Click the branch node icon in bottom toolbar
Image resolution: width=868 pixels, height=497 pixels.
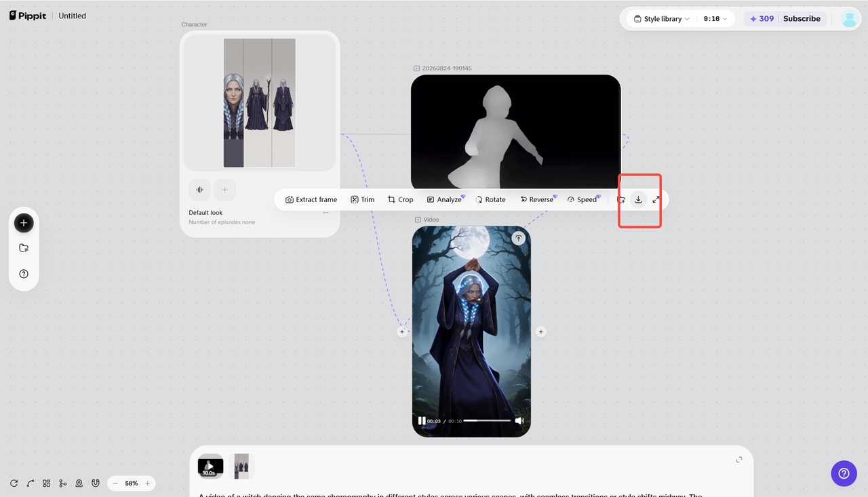(x=63, y=483)
